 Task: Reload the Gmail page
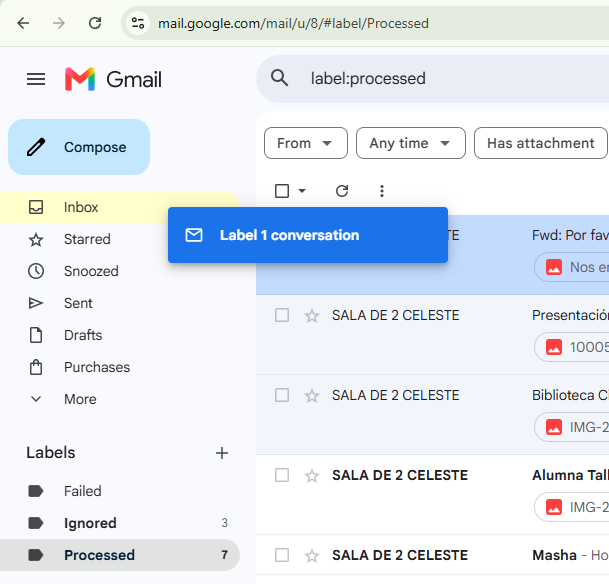pyautogui.click(x=95, y=23)
